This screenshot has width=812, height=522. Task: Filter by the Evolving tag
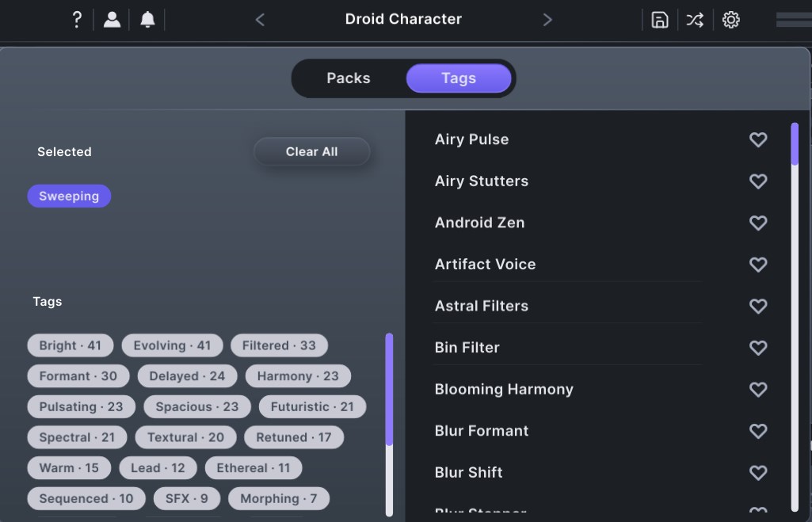[172, 345]
